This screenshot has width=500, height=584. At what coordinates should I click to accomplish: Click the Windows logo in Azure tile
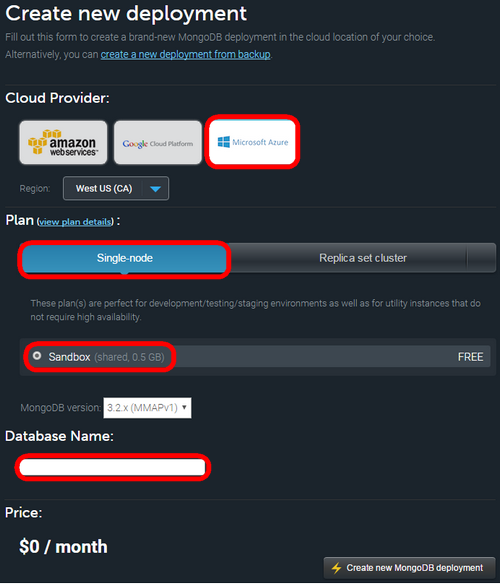click(224, 142)
